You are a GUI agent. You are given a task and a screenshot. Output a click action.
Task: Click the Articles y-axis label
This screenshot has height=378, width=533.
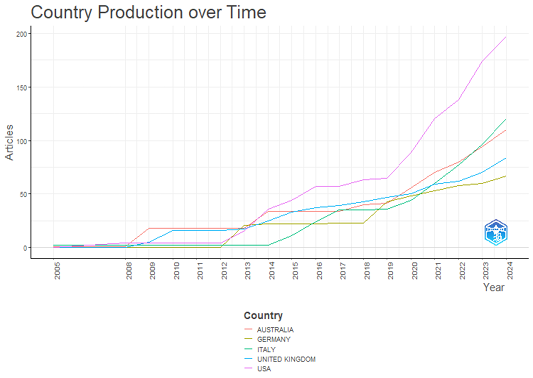coord(9,142)
